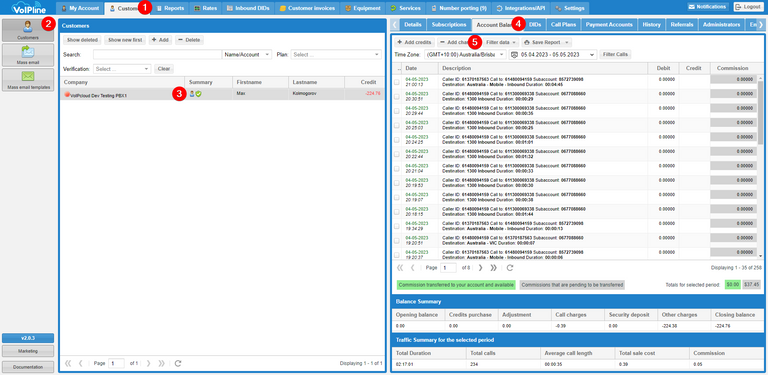Tick checkbox for 04-05-2023 19:34:29 call
The height and width of the screenshot is (375, 768).
click(396, 226)
